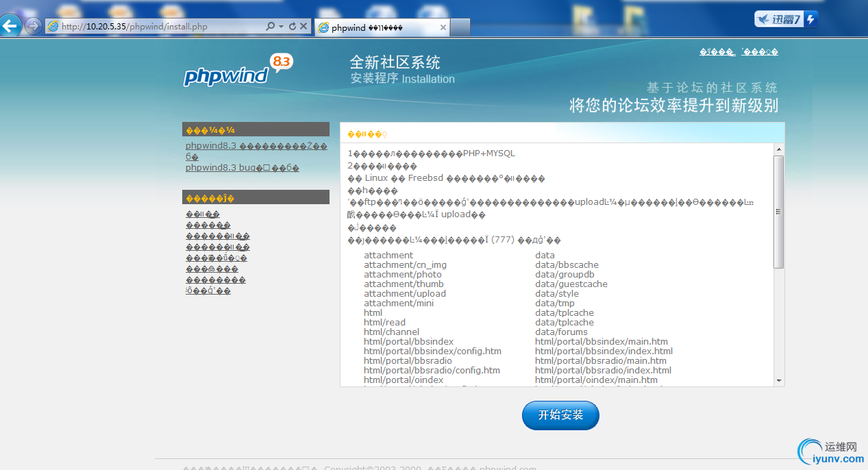Image resolution: width=868 pixels, height=470 pixels.
Task: Refresh the page with the reload icon
Action: tap(293, 27)
